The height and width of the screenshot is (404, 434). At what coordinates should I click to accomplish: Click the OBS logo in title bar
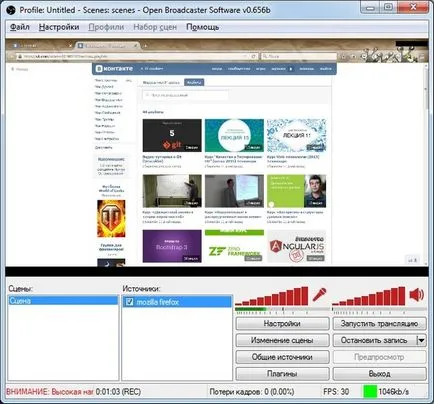[11, 10]
